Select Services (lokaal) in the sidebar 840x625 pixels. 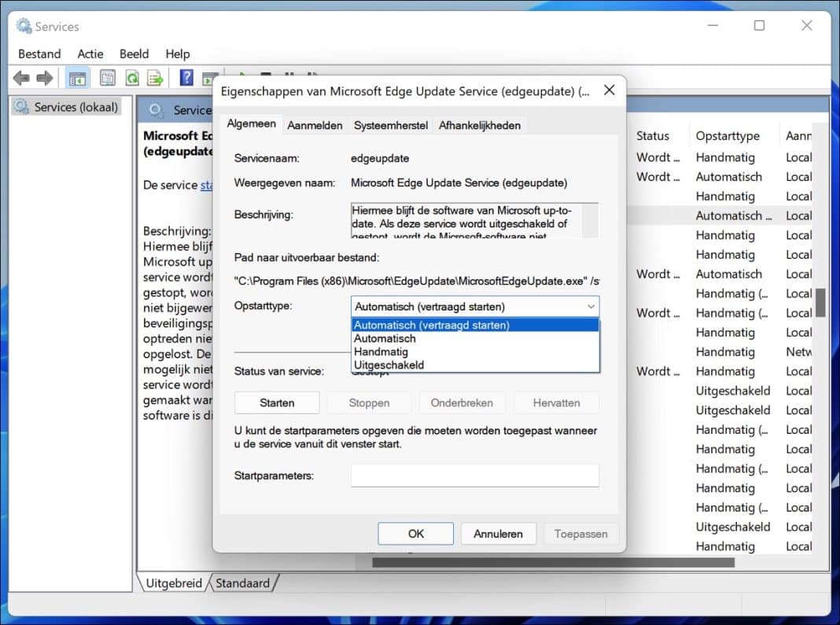[69, 107]
